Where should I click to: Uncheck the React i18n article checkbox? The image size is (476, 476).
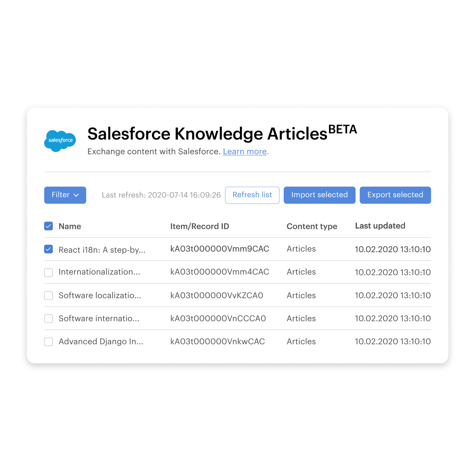(48, 249)
